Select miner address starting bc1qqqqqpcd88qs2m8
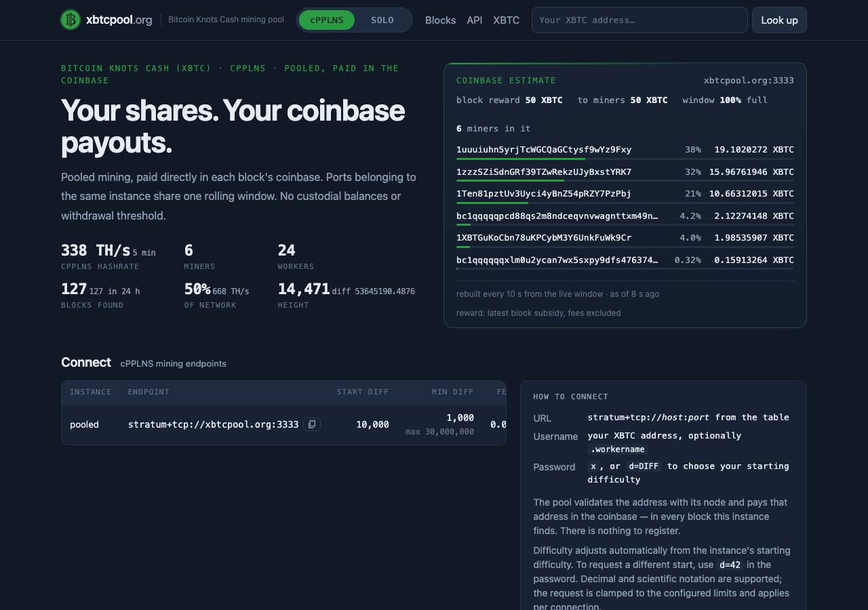Viewport: 868px width, 610px height. coord(557,216)
